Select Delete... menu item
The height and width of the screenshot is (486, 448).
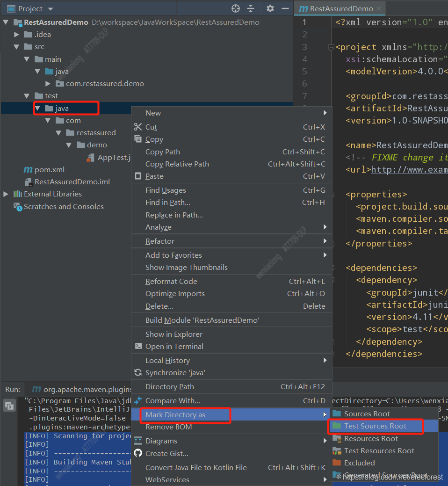(x=232, y=306)
